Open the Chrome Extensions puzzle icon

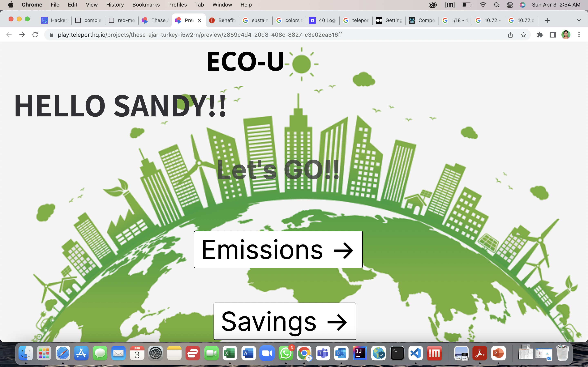pyautogui.click(x=540, y=35)
